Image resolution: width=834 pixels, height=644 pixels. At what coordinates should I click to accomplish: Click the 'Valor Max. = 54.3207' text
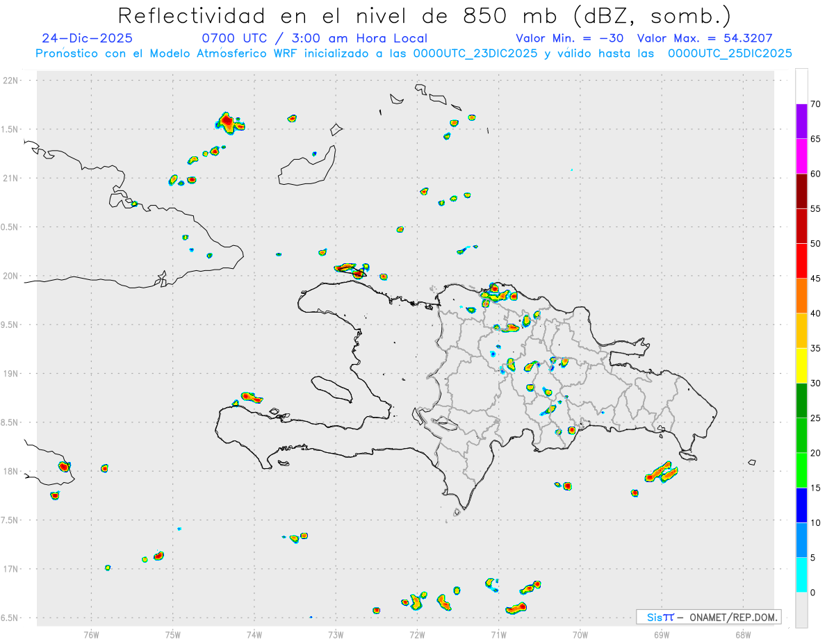705,38
